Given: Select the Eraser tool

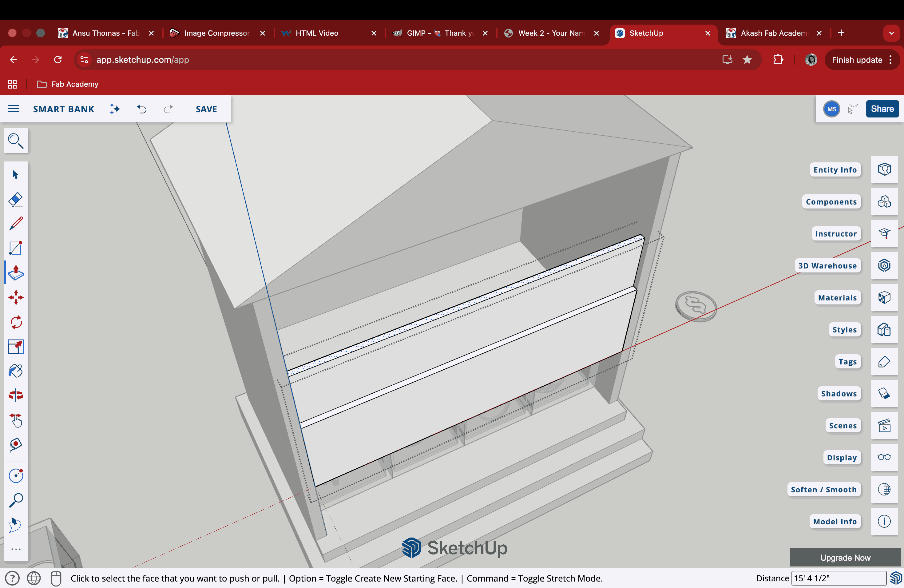Looking at the screenshot, I should (16, 199).
